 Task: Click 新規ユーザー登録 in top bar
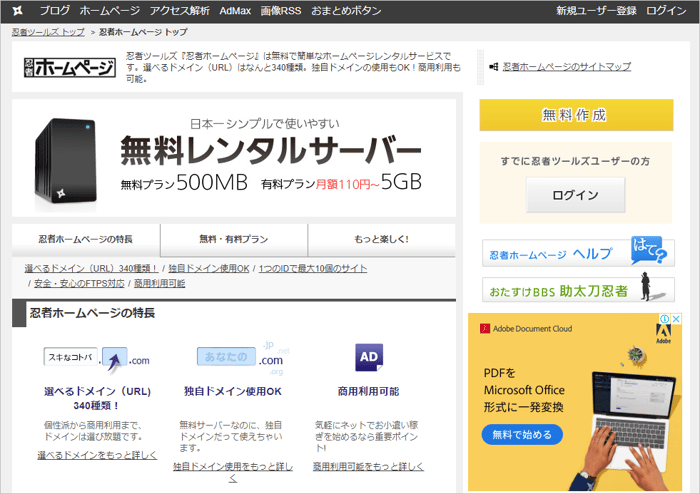[596, 11]
